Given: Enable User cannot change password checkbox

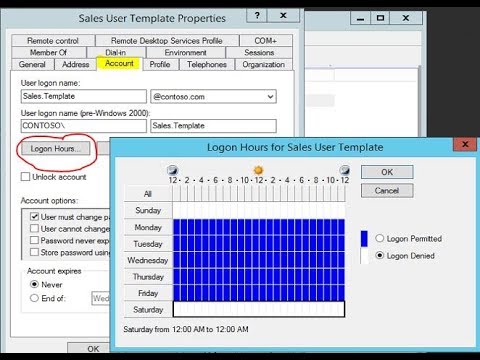Looking at the screenshot, I should [x=34, y=229].
